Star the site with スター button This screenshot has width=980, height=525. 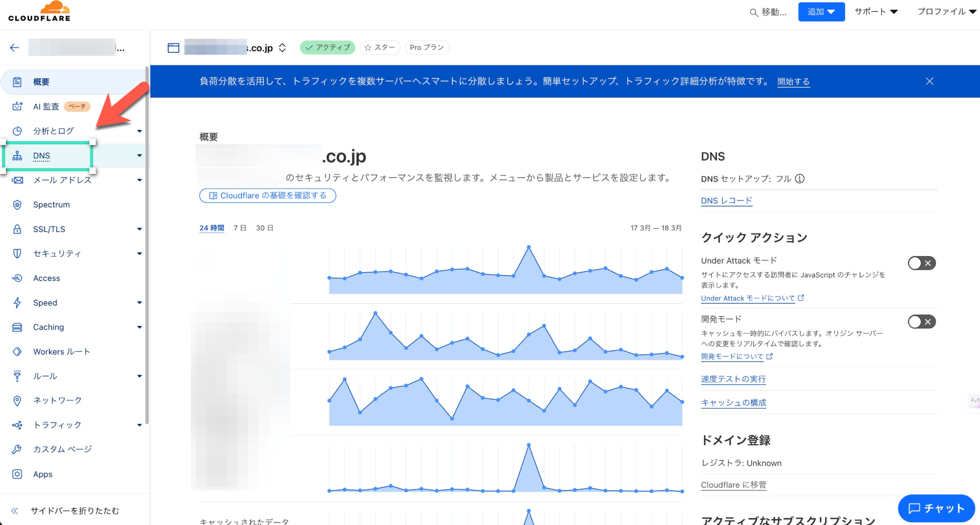[380, 48]
